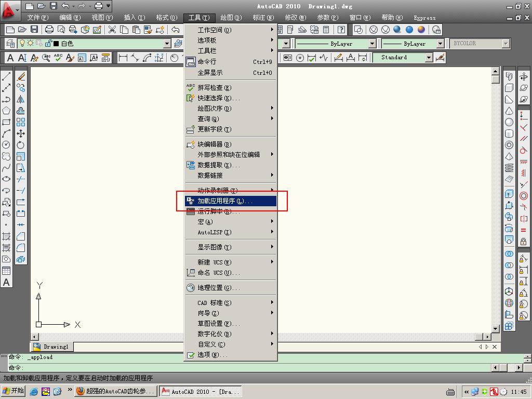Select the Hatch draw tool
Screen dimensions: 532x399
[x=6, y=236]
